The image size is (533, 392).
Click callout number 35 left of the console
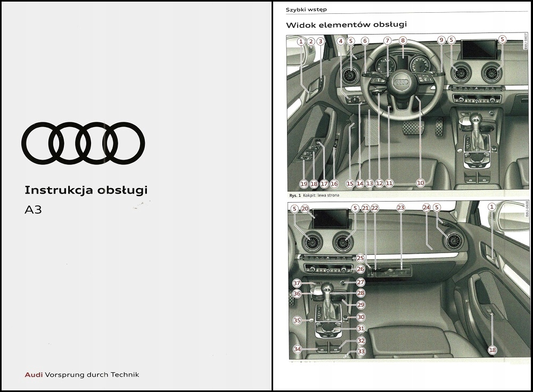[297, 320]
